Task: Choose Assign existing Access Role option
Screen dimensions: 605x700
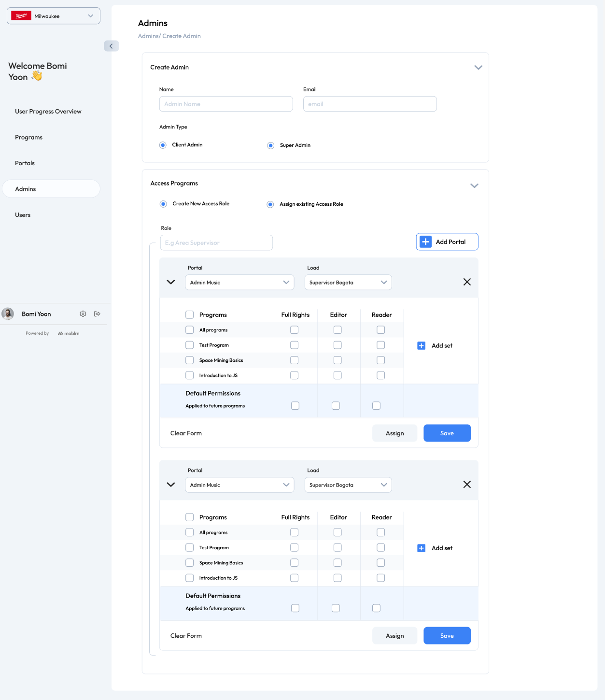Action: point(270,204)
